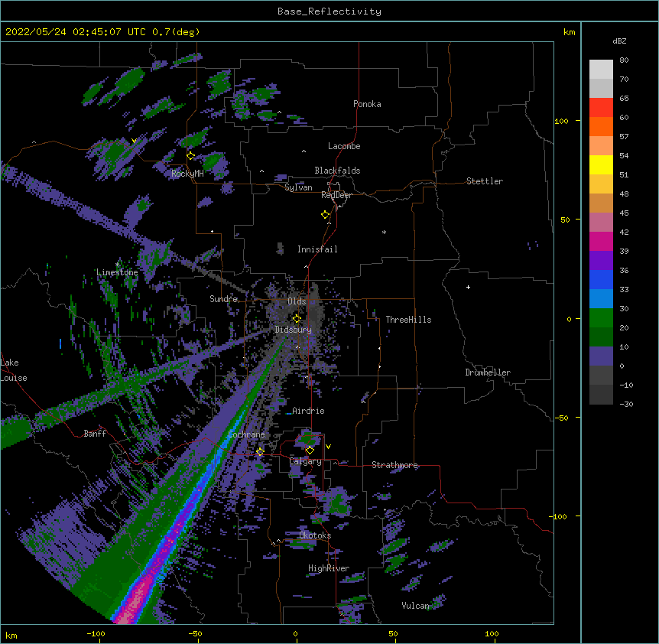Select the lightest gray 80 dBZ legend swatch

point(601,70)
